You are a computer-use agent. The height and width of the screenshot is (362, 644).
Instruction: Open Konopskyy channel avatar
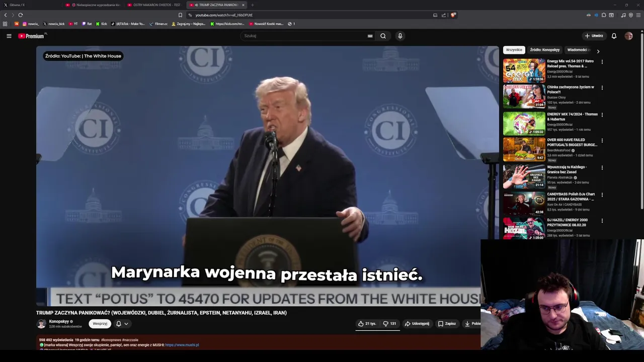point(41,324)
